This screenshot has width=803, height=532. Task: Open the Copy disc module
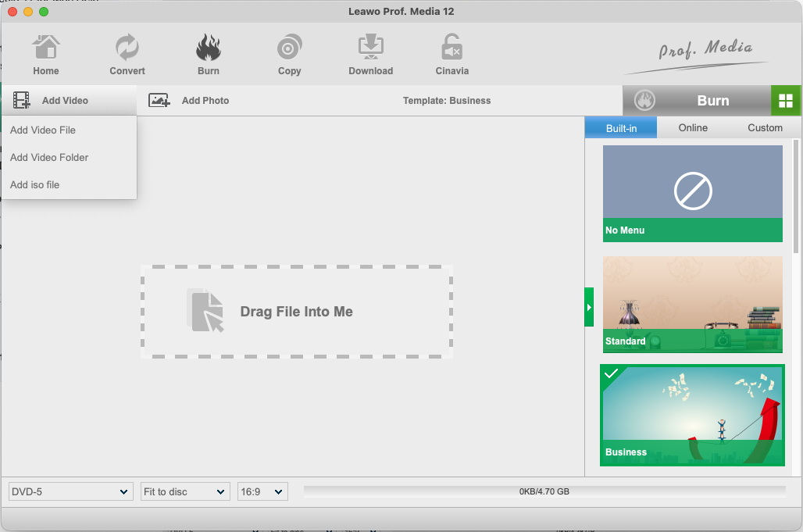pos(290,55)
